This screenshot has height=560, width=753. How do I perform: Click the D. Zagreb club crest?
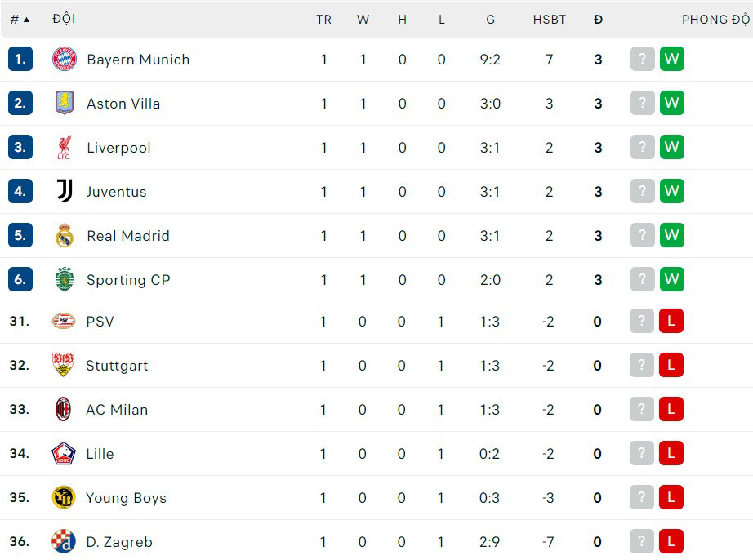point(64,541)
